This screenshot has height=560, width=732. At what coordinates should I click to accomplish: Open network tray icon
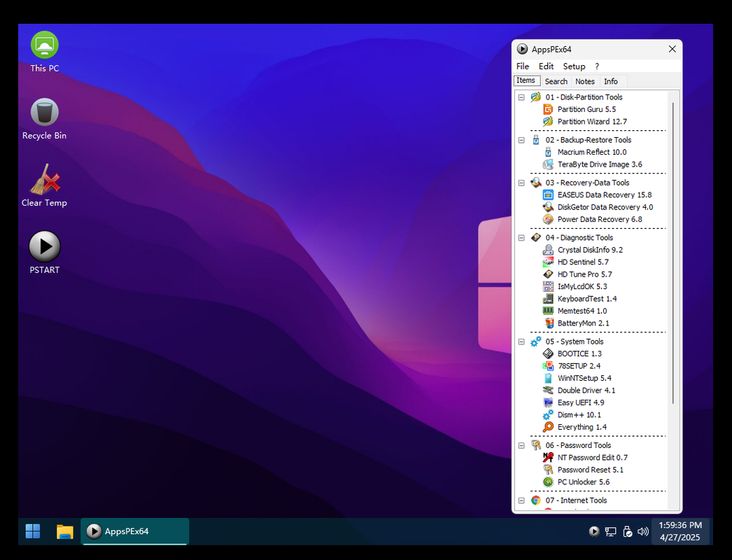[x=611, y=531]
